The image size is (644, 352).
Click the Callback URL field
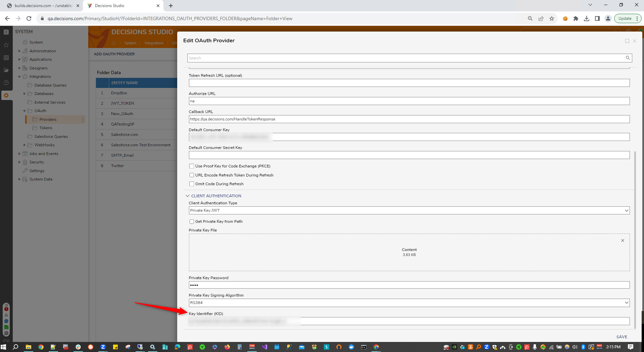pos(409,119)
